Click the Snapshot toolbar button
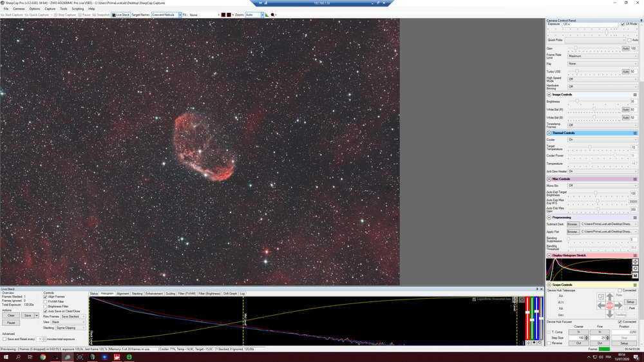 pos(101,15)
